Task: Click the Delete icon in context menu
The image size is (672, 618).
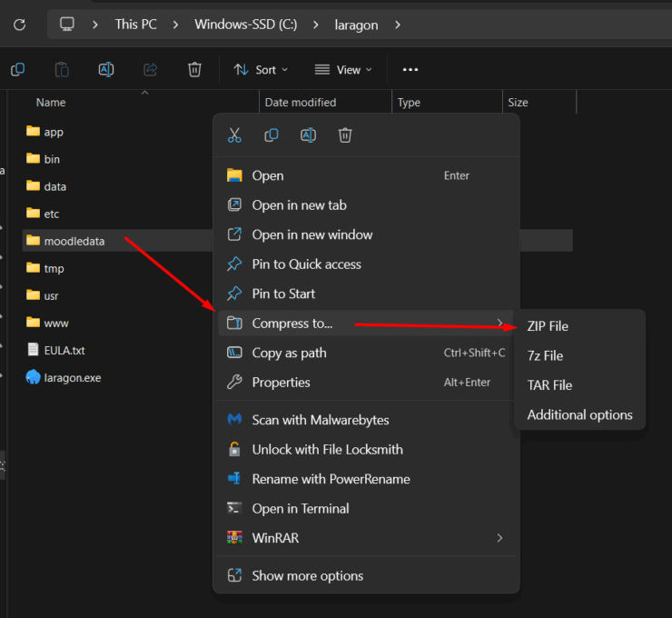Action: 345,135
